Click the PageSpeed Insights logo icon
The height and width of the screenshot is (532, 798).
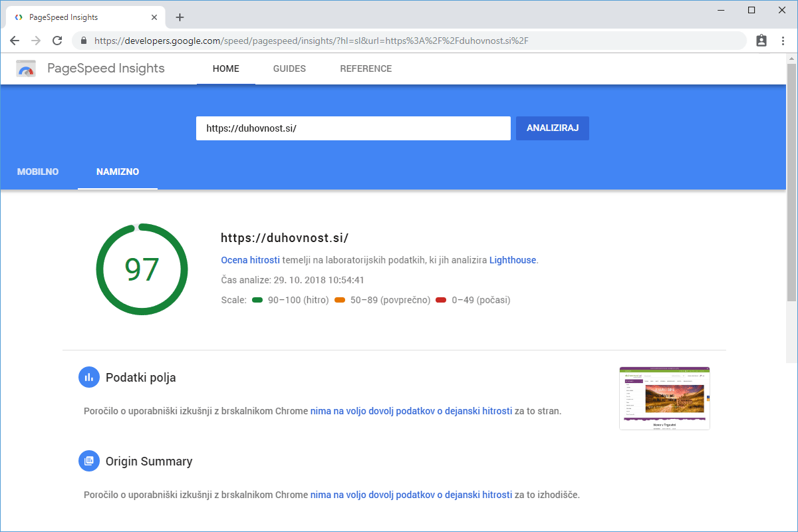tap(26, 68)
